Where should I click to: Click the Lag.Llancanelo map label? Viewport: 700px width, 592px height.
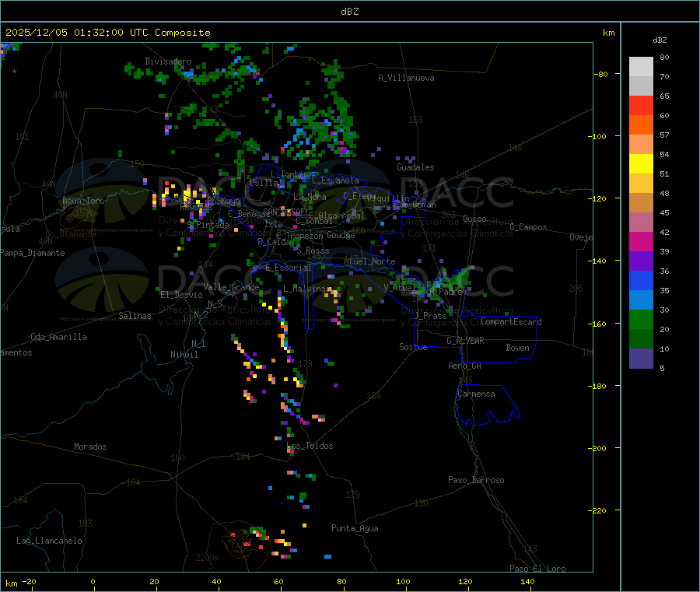(x=50, y=541)
